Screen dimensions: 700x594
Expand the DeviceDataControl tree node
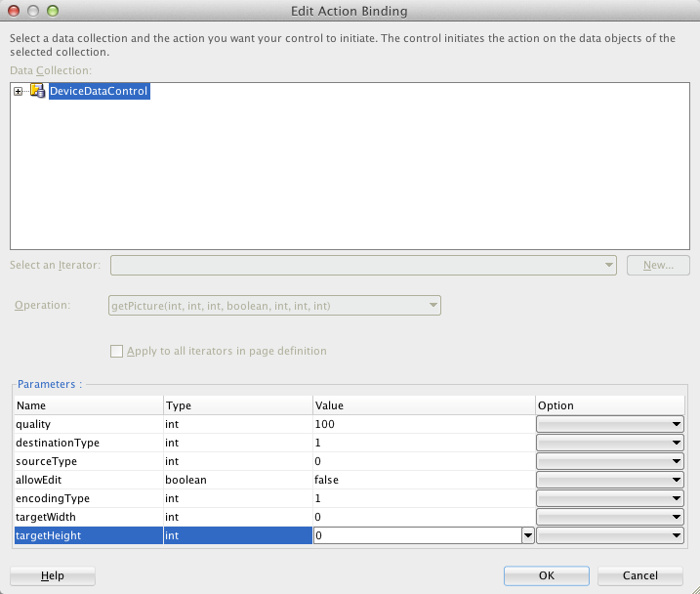(18, 91)
